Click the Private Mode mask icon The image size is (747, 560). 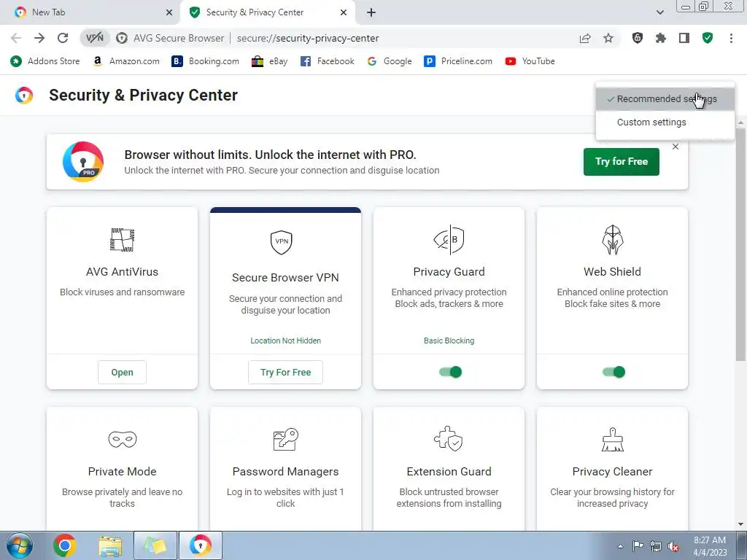(x=122, y=439)
